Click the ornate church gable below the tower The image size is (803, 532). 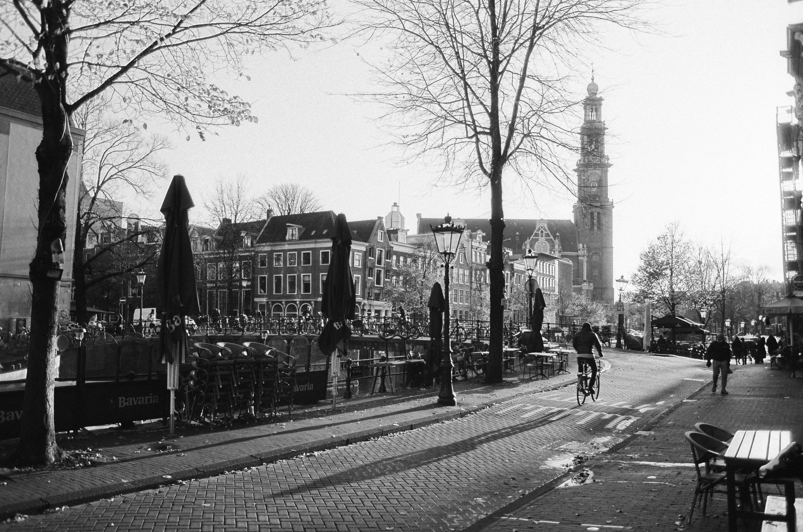[542, 236]
